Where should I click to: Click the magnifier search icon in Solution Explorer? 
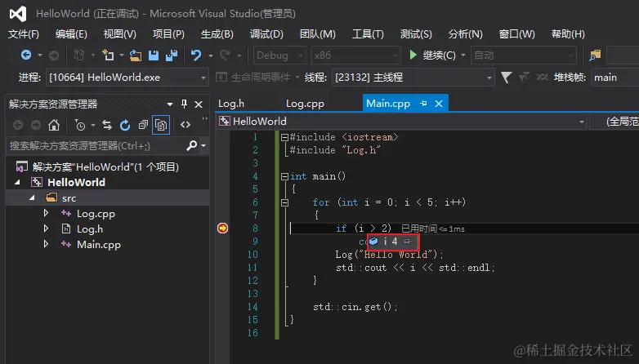point(191,145)
